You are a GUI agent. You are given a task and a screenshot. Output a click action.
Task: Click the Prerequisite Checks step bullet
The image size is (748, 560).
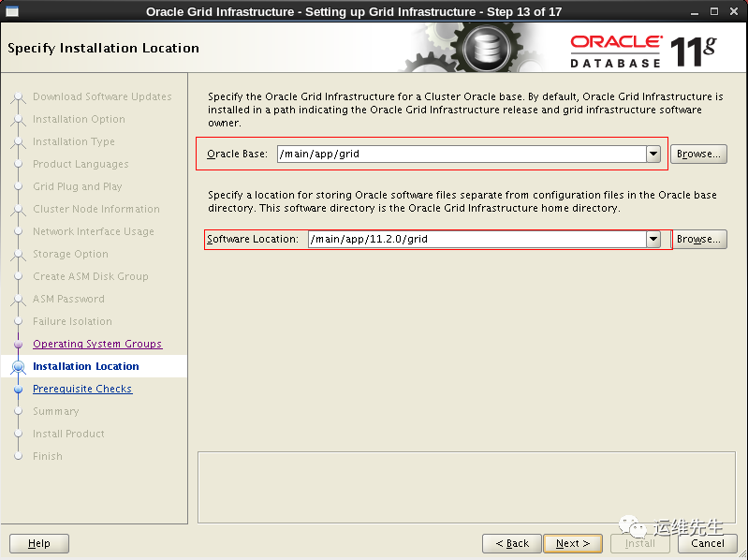18,389
